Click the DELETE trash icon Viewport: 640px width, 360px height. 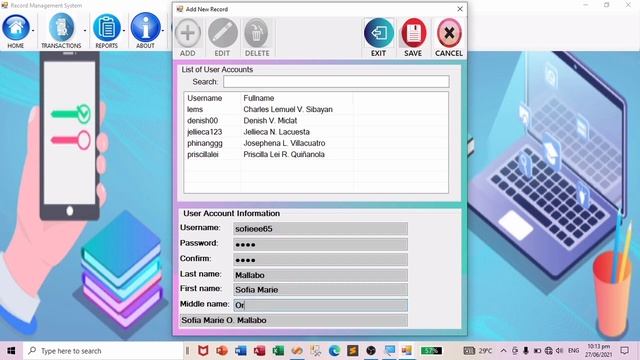pyautogui.click(x=256, y=33)
